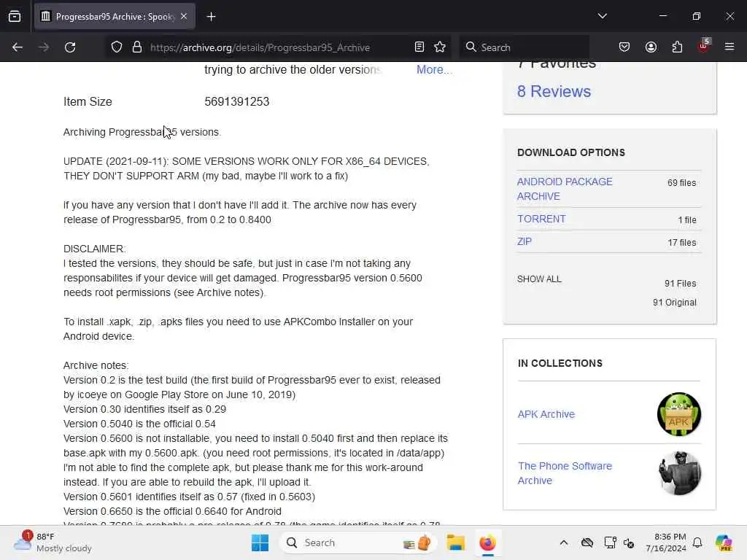Viewport: 747px width, 560px height.
Task: Open File Explorer from the taskbar
Action: [x=455, y=542]
